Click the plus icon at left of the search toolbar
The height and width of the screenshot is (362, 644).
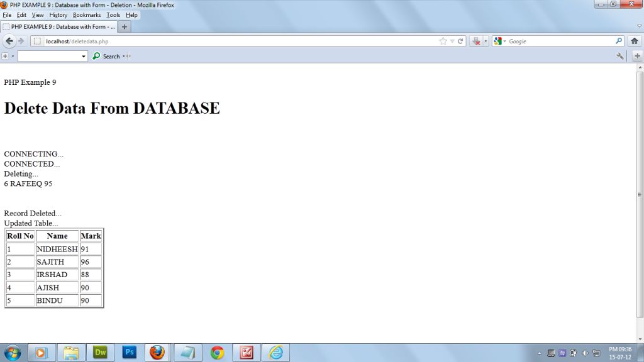pyautogui.click(x=5, y=56)
